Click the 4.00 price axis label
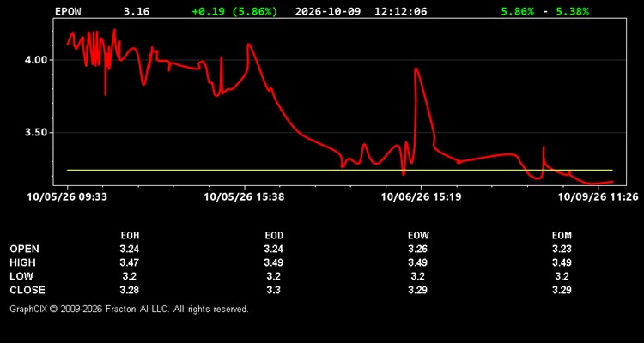Viewport: 644px width, 343px height. point(37,60)
